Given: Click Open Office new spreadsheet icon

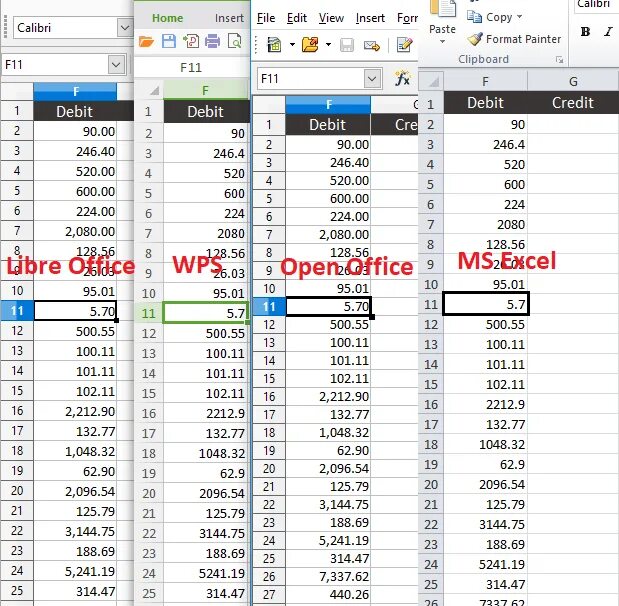Looking at the screenshot, I should coord(274,45).
